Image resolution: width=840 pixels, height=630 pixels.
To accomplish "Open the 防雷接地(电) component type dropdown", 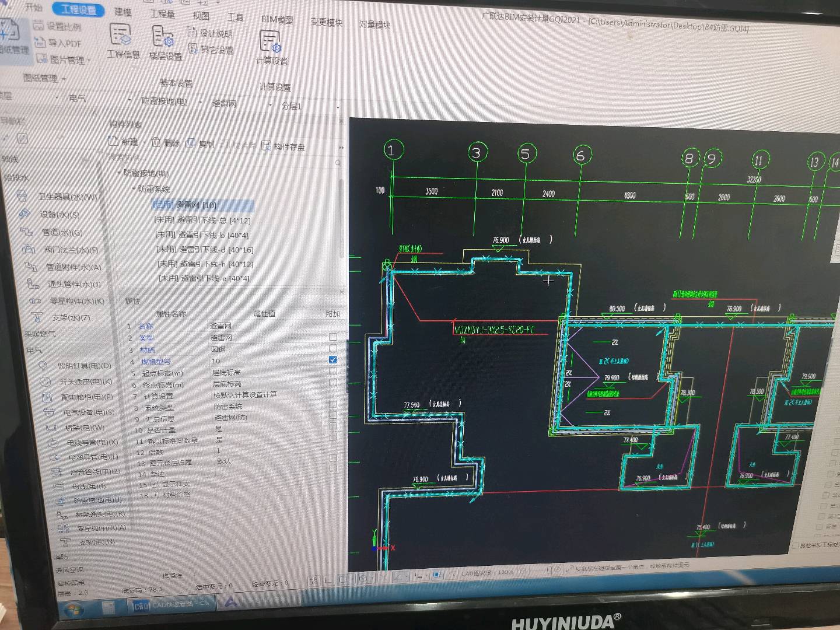I will 200,102.
